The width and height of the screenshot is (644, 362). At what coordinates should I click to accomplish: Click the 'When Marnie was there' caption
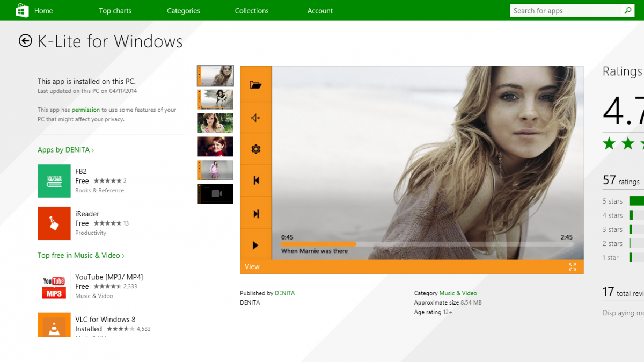pyautogui.click(x=314, y=251)
